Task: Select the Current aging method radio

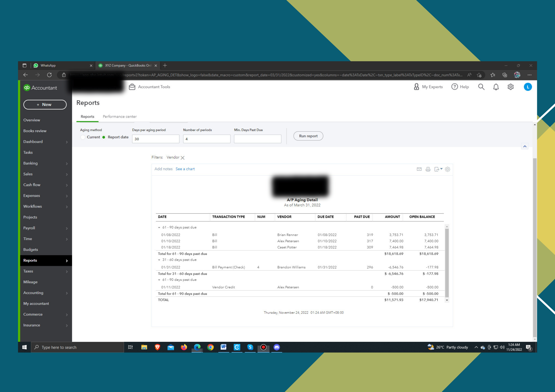Action: (x=83, y=137)
